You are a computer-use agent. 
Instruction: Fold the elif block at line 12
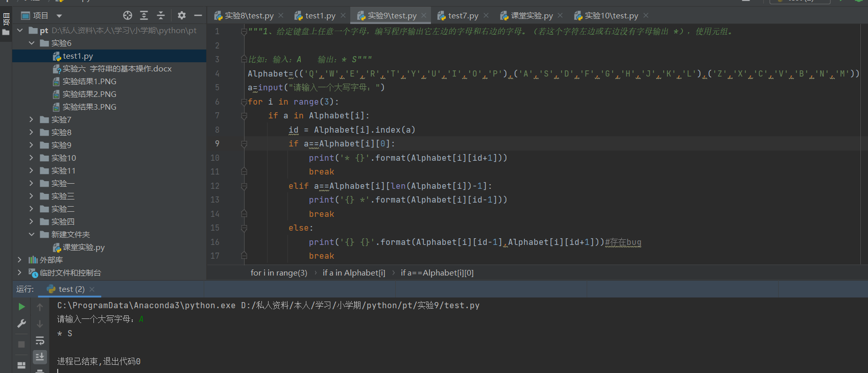[244, 186]
